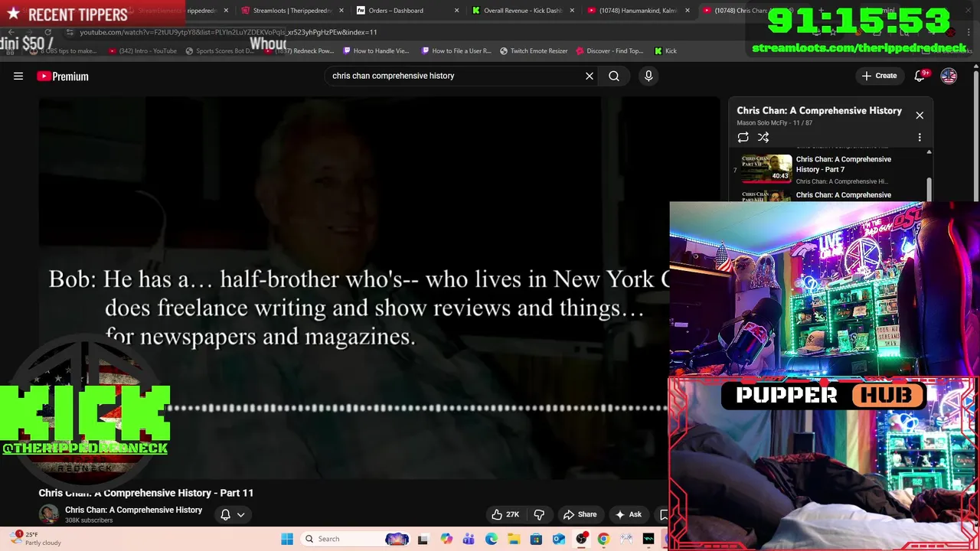Open the Sports Scores Bot bookmark
The width and height of the screenshot is (980, 551).
(x=219, y=51)
